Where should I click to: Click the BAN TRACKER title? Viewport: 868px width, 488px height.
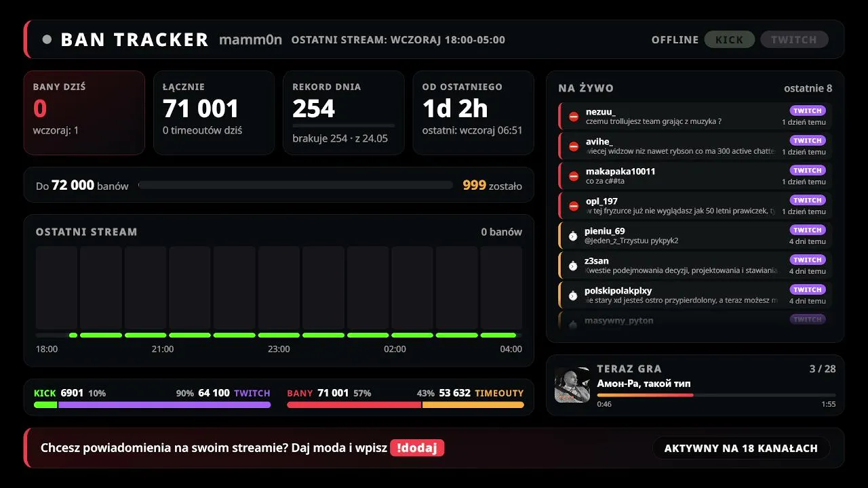(134, 39)
